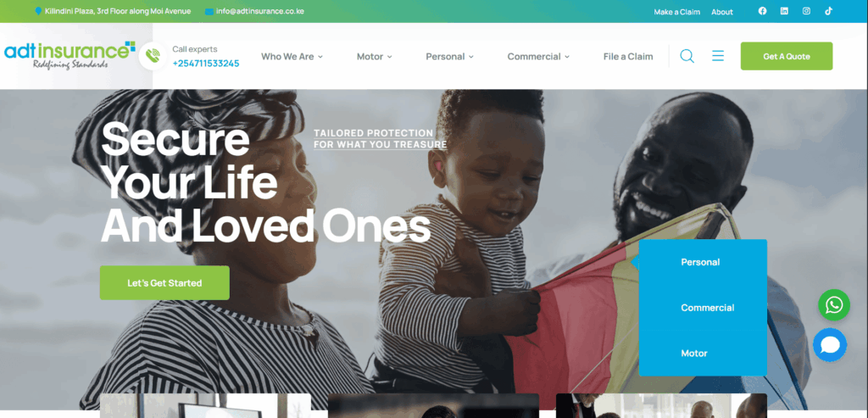
Task: Click the phone call icon
Action: (x=153, y=56)
